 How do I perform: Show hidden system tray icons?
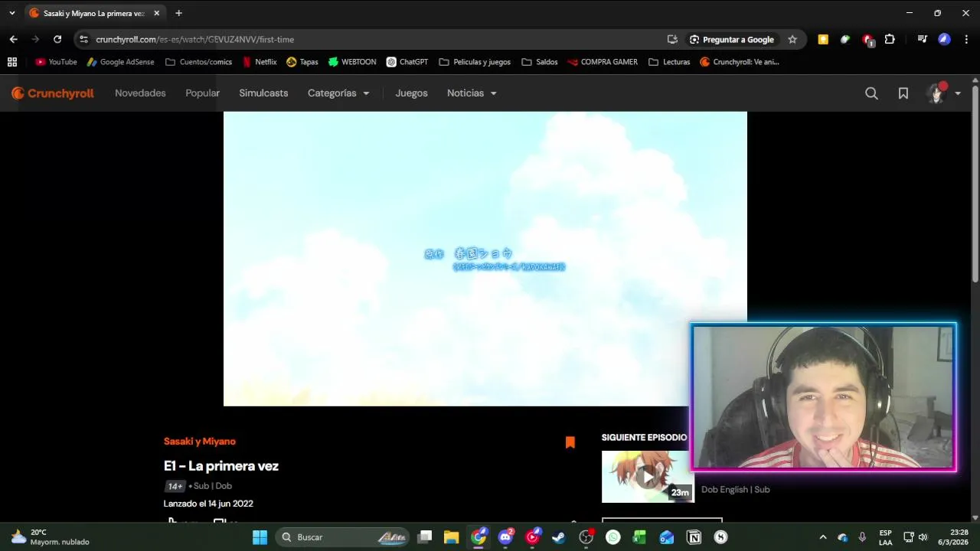[823, 537]
